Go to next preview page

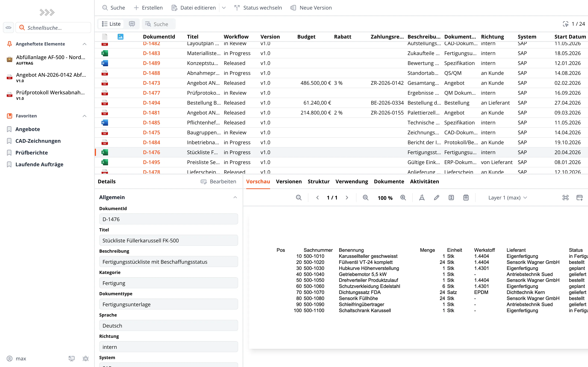point(347,198)
